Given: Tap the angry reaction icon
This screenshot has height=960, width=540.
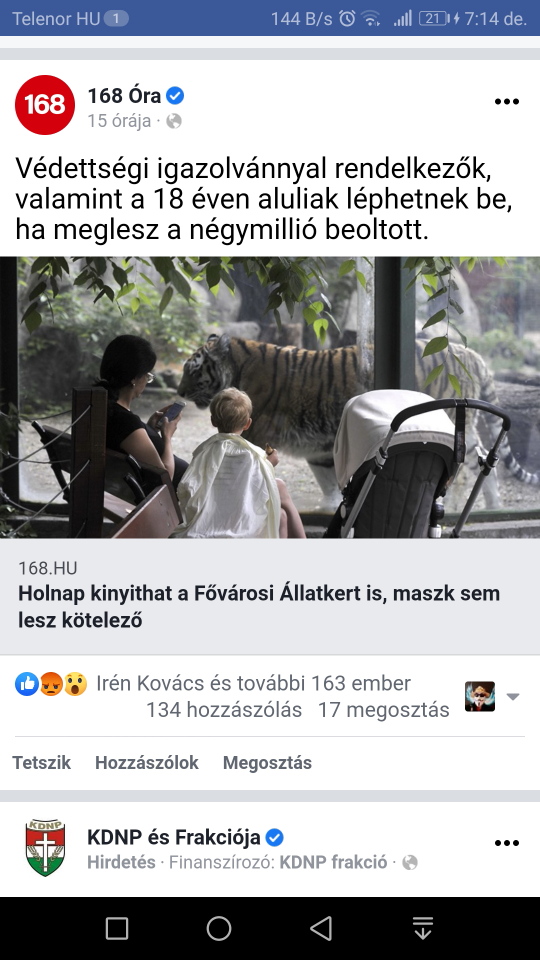Looking at the screenshot, I should tap(51, 684).
